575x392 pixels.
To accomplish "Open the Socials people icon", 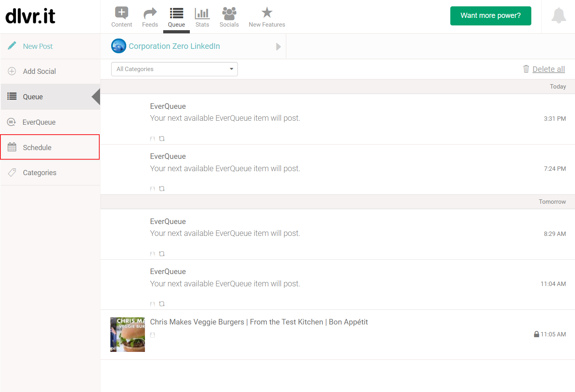I will (x=229, y=14).
